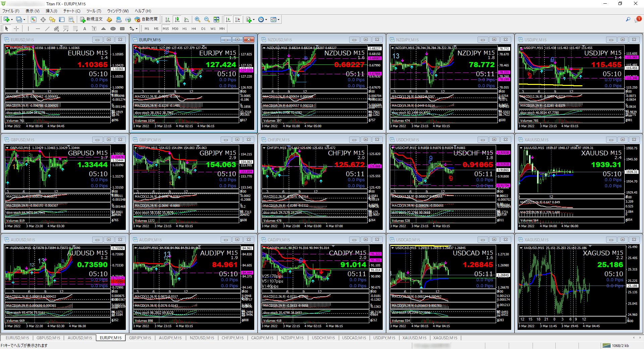Switch chart to Line Chart display
The height and width of the screenshot is (349, 644).
(186, 19)
